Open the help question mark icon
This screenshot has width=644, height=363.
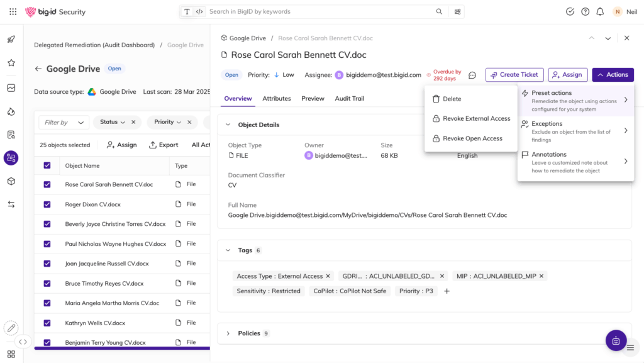(x=586, y=11)
